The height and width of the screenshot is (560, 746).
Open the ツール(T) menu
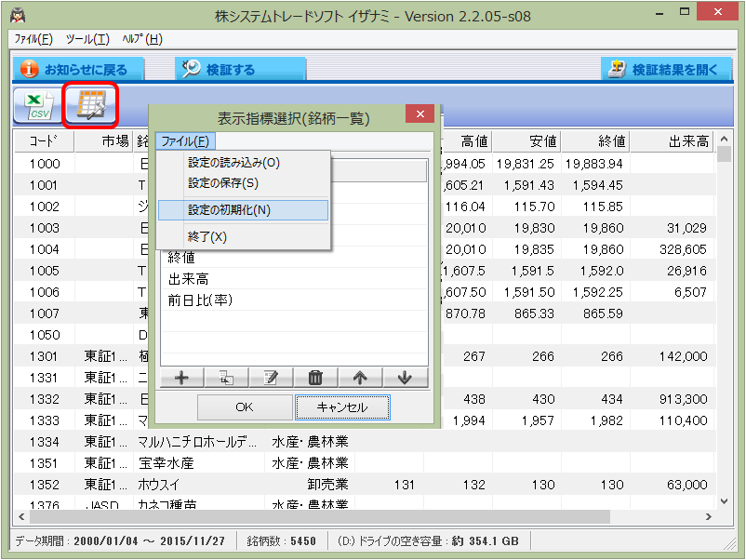click(87, 39)
